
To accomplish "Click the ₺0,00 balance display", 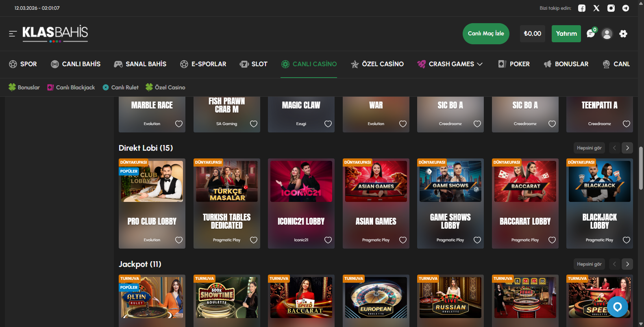I will [x=533, y=34].
